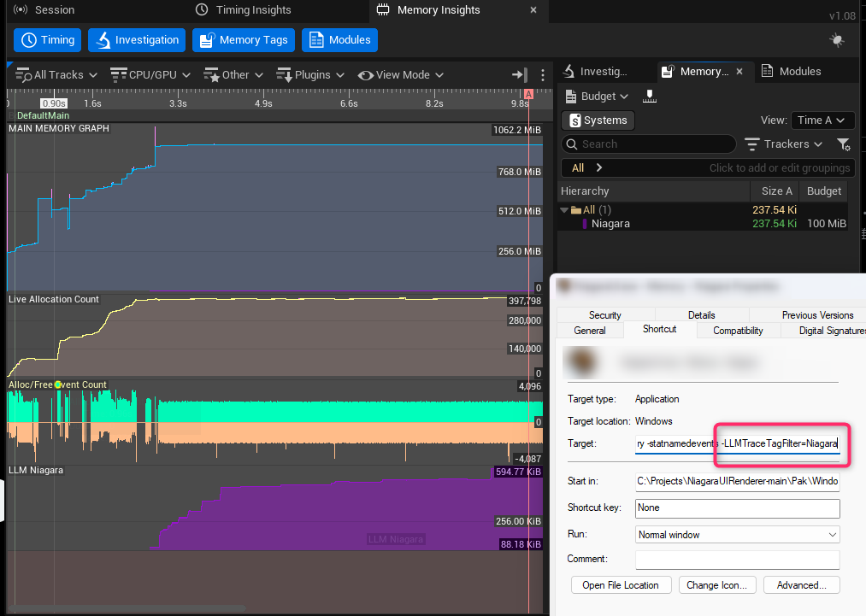Click the horizontal scrollbar under the timeline
The width and height of the screenshot is (866, 616).
127,609
